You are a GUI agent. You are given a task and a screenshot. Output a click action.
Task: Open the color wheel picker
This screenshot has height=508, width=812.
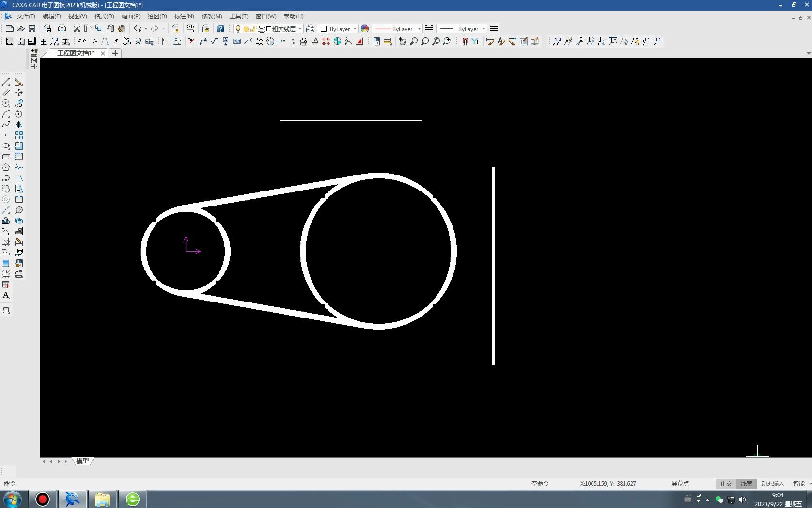point(365,29)
